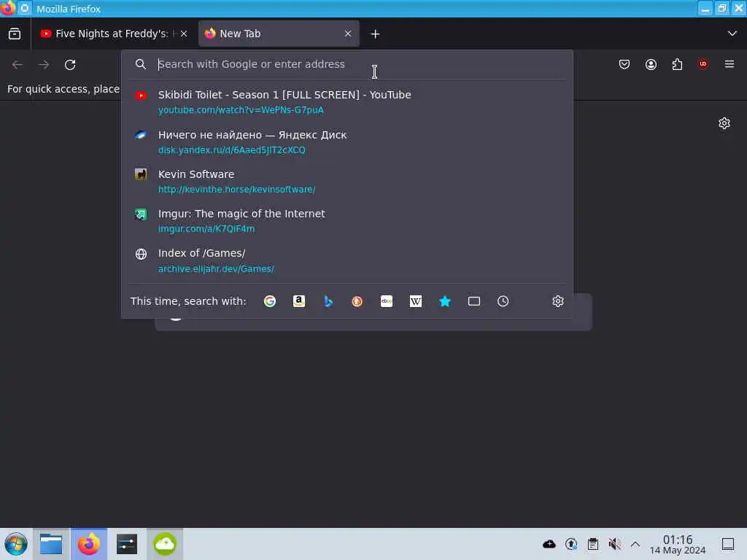Open the Extensions panel
Image resolution: width=747 pixels, height=560 pixels.
click(x=677, y=64)
